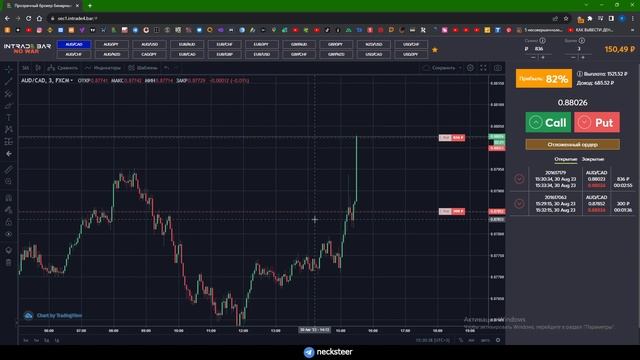Screen dimensions: 640x360
Task: Delete drawings with trash icon
Action: pos(9,262)
